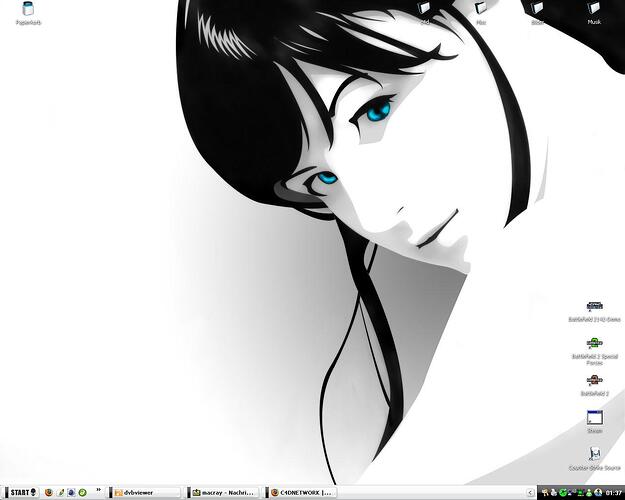Click the keys icon in system tray
The width and height of the screenshot is (625, 500).
(545, 493)
